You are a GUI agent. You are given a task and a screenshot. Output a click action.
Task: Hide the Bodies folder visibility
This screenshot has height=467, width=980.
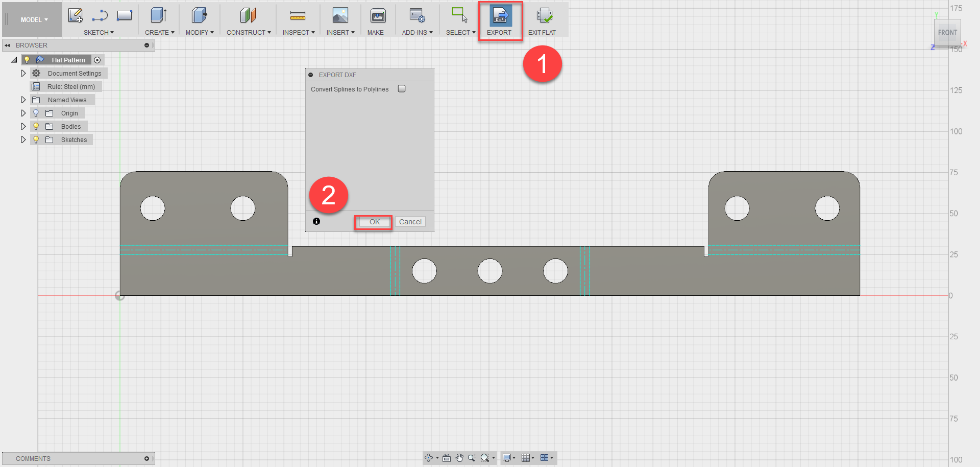point(35,126)
